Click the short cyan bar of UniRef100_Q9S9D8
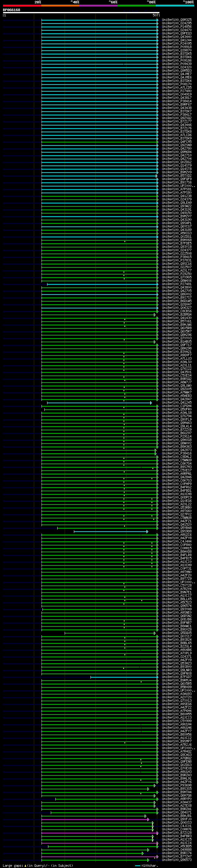 (x=111, y=531)
